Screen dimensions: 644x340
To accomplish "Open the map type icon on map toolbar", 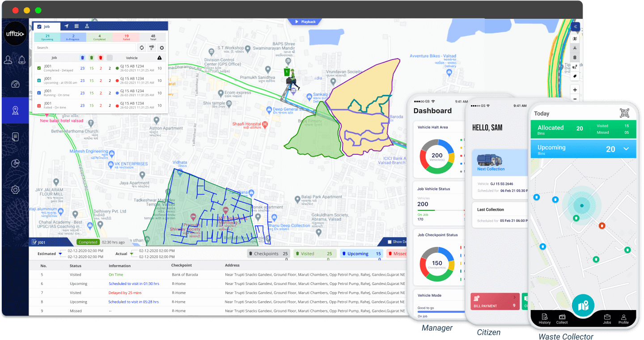I will coord(575,38).
